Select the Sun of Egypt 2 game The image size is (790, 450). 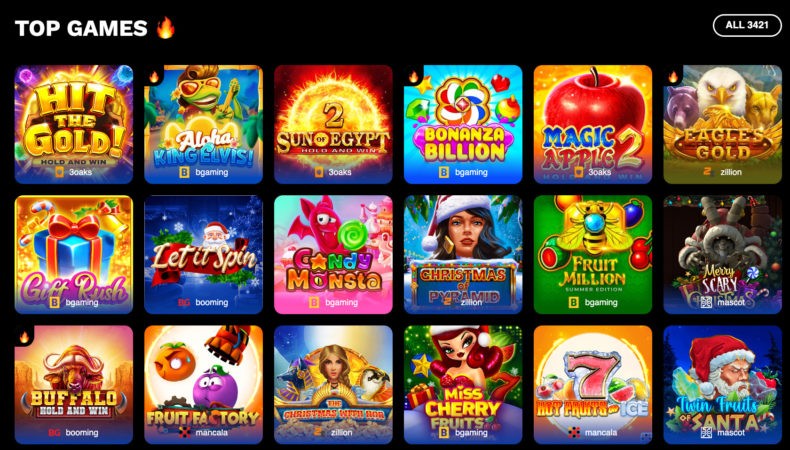(333, 124)
